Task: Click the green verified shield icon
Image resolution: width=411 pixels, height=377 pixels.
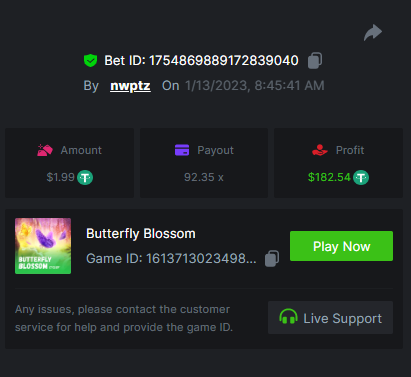Action: click(90, 61)
